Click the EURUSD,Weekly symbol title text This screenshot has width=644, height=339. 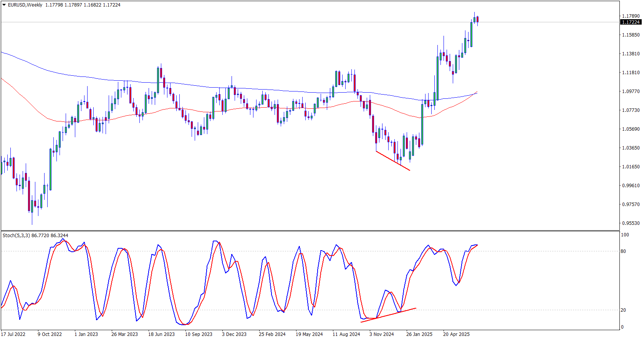pos(25,5)
